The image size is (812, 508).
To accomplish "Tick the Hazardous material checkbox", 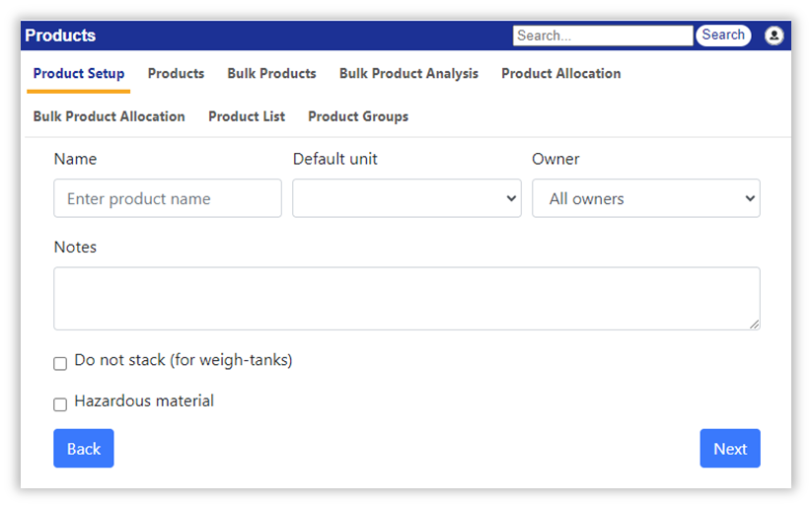I will [x=60, y=404].
